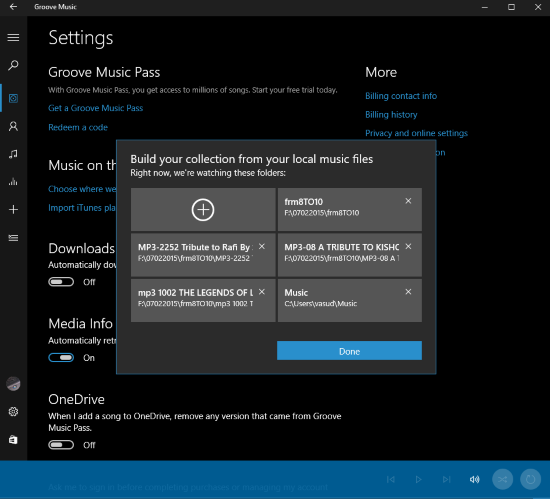
Task: Open the hamburger navigation menu
Action: pyautogui.click(x=13, y=38)
